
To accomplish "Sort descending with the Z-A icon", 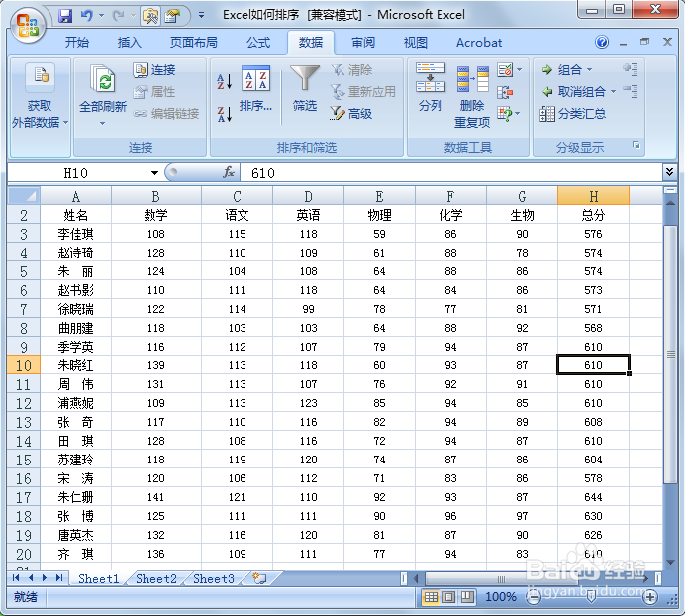I will [225, 114].
